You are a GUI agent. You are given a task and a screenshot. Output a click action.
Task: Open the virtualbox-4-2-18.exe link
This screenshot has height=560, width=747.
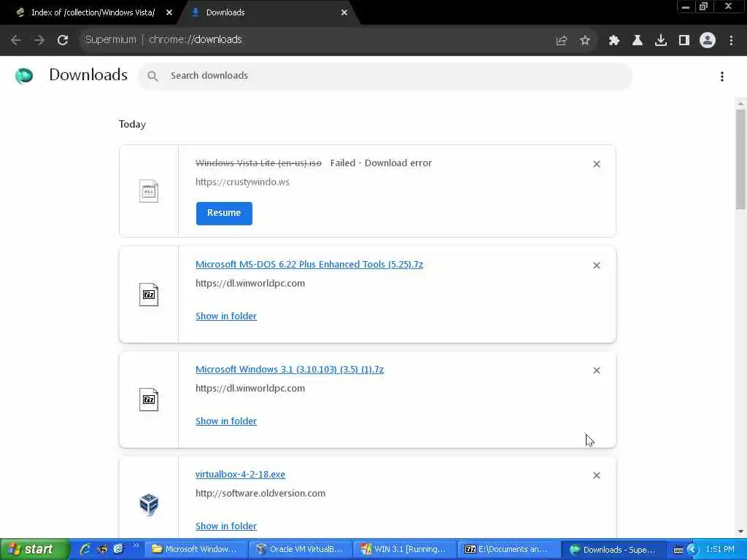pyautogui.click(x=240, y=474)
